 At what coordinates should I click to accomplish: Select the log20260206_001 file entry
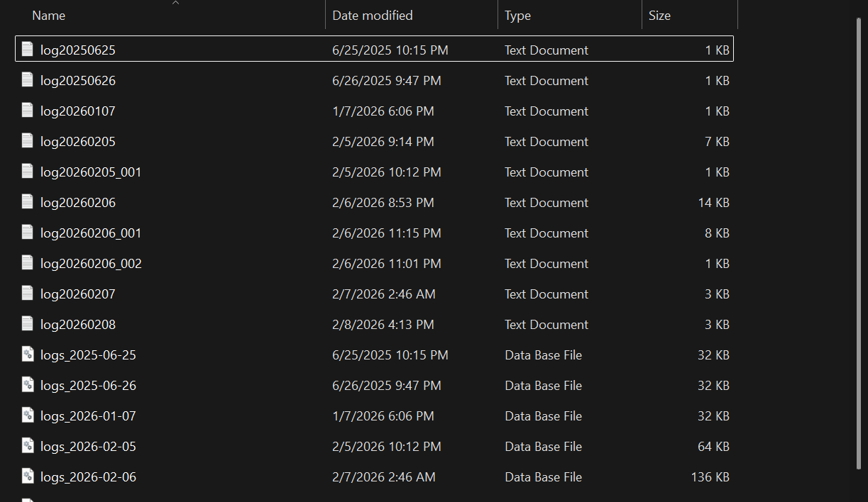pyautogui.click(x=91, y=233)
